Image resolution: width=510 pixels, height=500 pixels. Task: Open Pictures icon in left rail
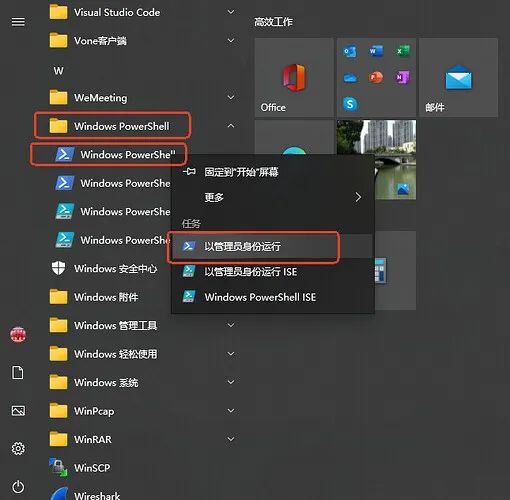pyautogui.click(x=18, y=410)
